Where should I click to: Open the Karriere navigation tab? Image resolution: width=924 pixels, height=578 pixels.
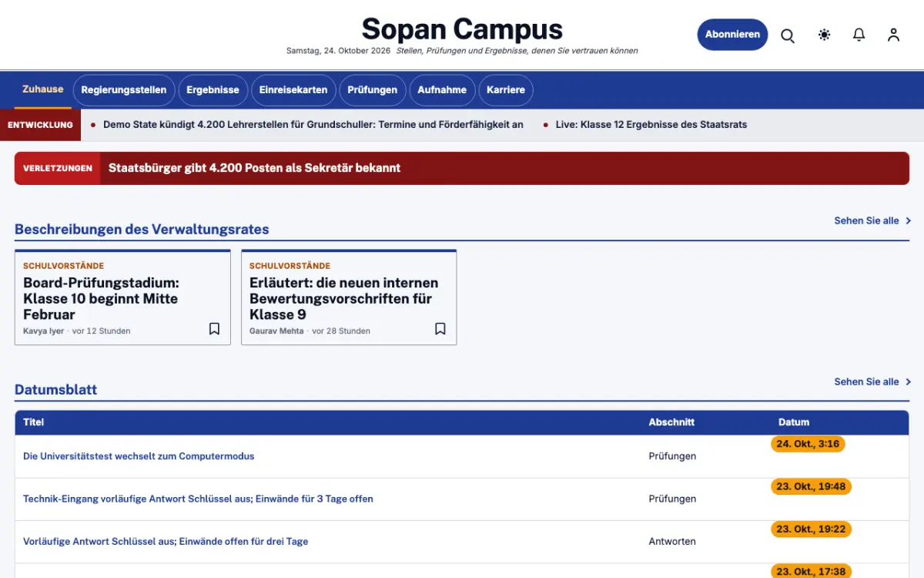[x=506, y=90]
